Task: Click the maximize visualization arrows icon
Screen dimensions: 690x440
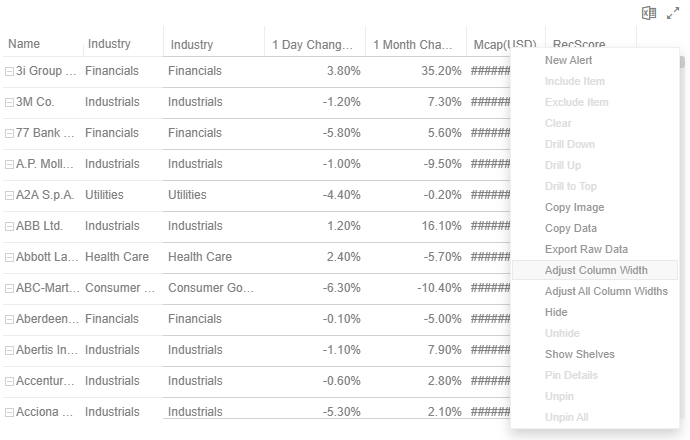Action: [673, 13]
